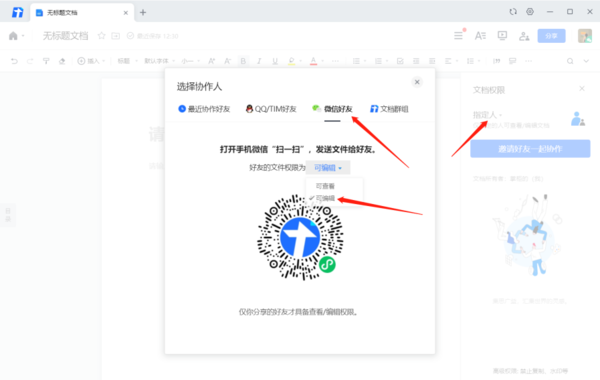Switch to QQ/TIM好友 tab
The width and height of the screenshot is (600, 380).
tap(271, 109)
